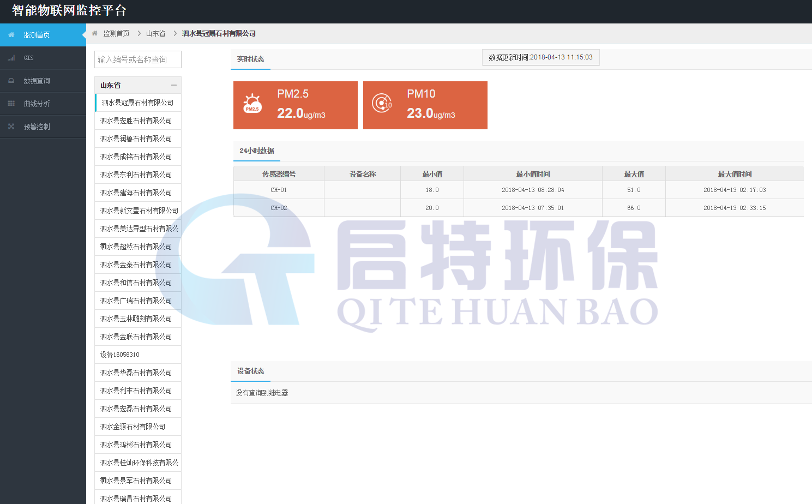
Task: Click the 最小值时间 column header
Action: coord(533,174)
